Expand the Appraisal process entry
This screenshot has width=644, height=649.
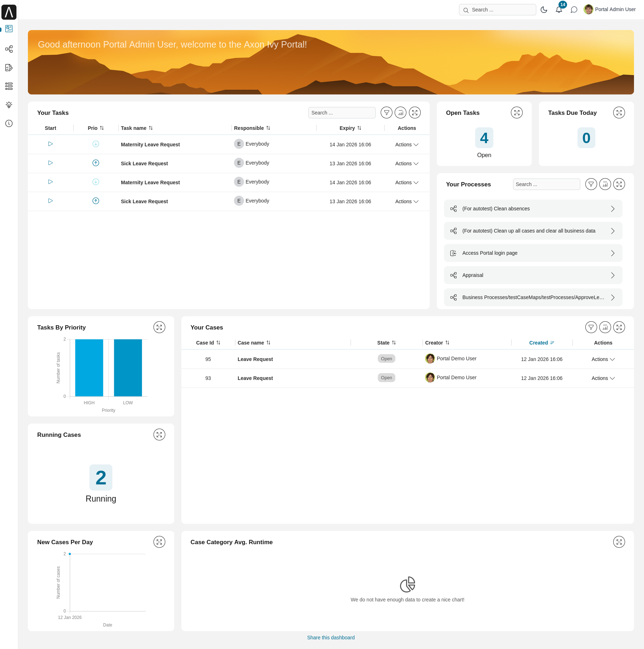(533, 275)
